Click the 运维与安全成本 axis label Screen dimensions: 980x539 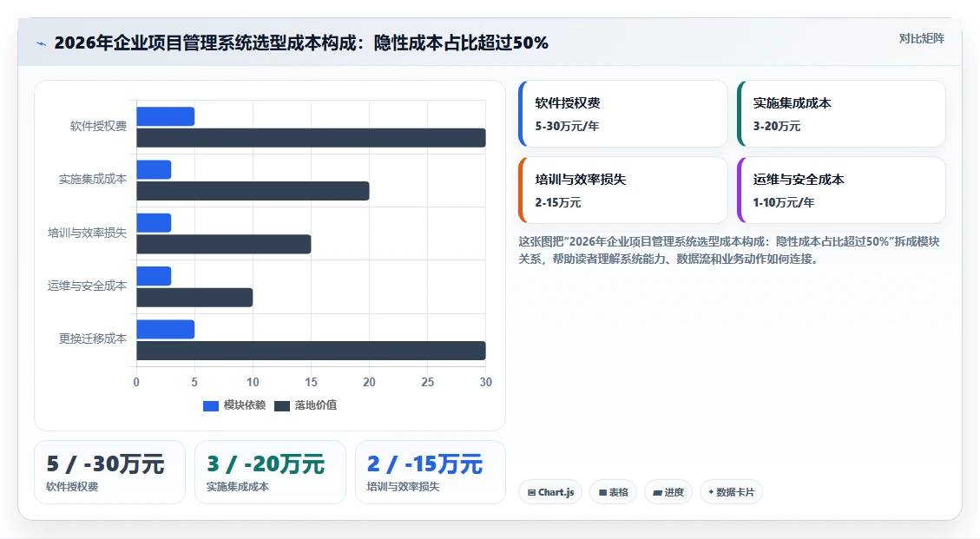coord(87,286)
